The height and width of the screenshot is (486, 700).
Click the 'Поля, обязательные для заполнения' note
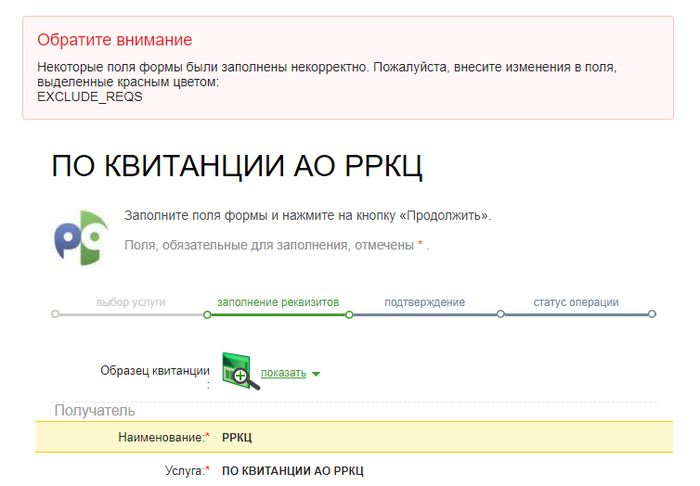tap(276, 245)
